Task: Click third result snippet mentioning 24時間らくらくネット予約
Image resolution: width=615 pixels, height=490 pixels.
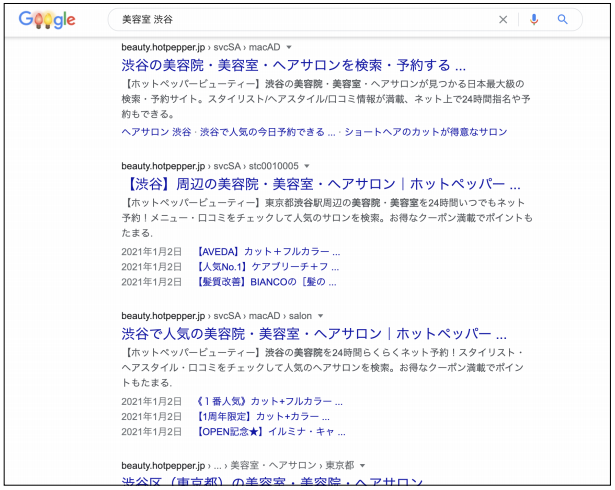Action: [322, 368]
